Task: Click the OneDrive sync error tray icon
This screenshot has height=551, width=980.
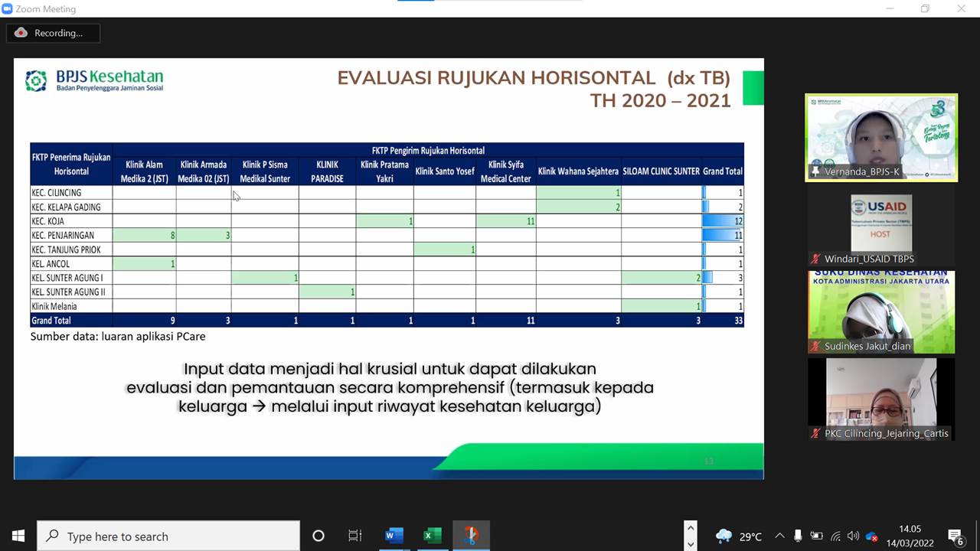Action: click(871, 536)
